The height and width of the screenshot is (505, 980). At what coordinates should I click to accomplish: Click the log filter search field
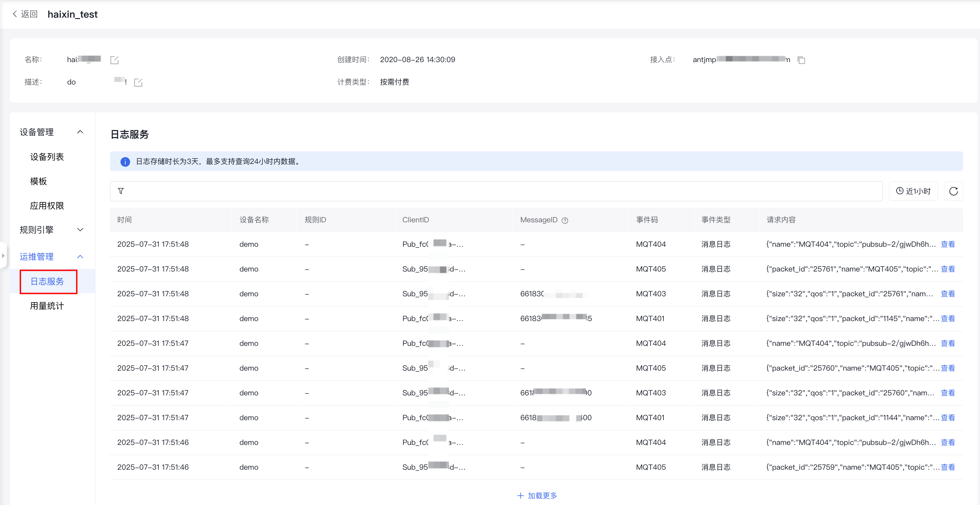tap(494, 191)
